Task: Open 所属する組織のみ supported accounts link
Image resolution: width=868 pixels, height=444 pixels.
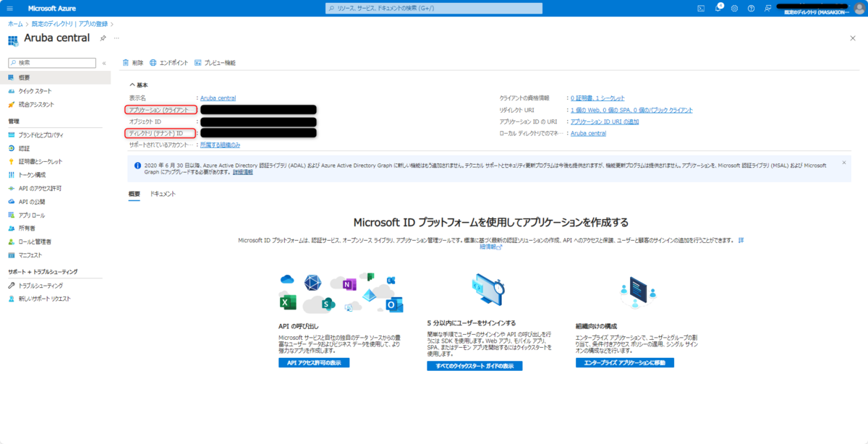Action: (220, 145)
